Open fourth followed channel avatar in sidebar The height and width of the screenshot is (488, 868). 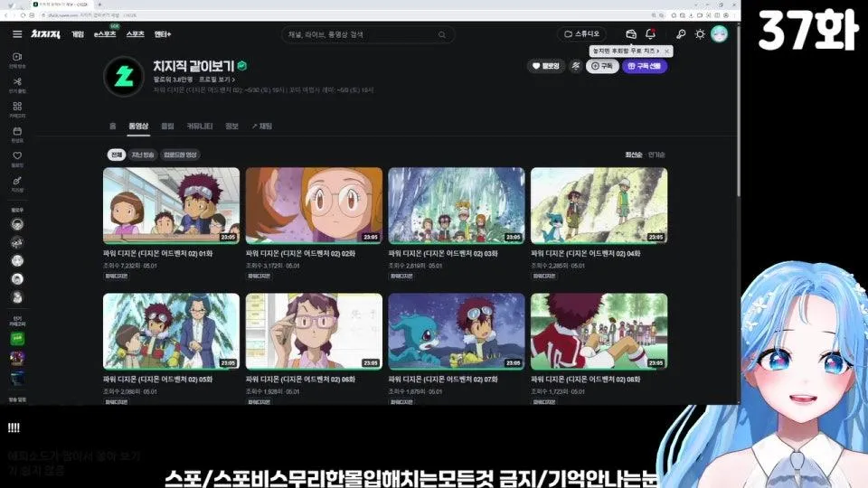17,279
